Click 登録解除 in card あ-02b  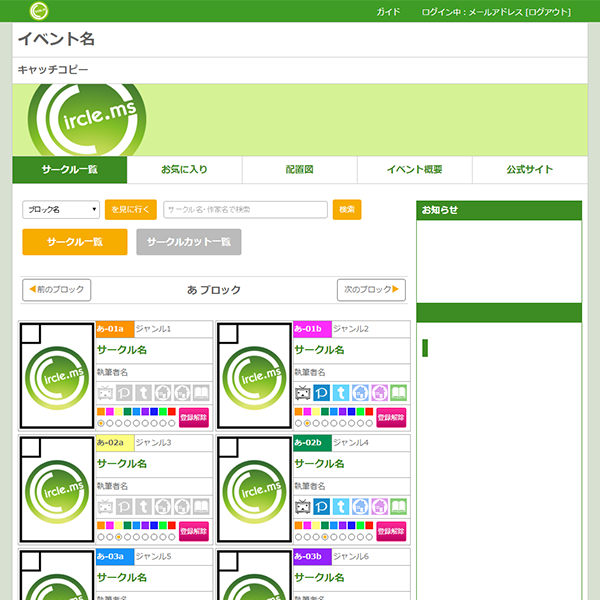pos(391,532)
